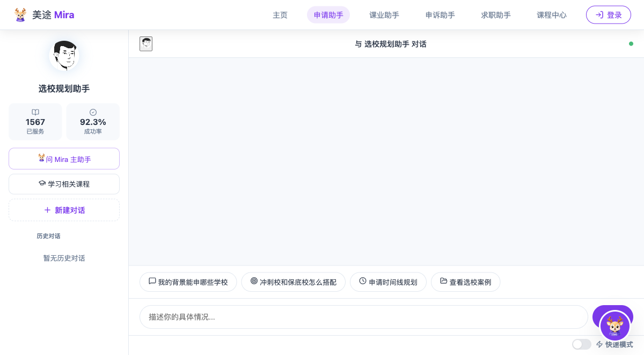The width and height of the screenshot is (644, 355).
Task: Focus the 描述你的具体情况 input field
Action: [x=364, y=317]
